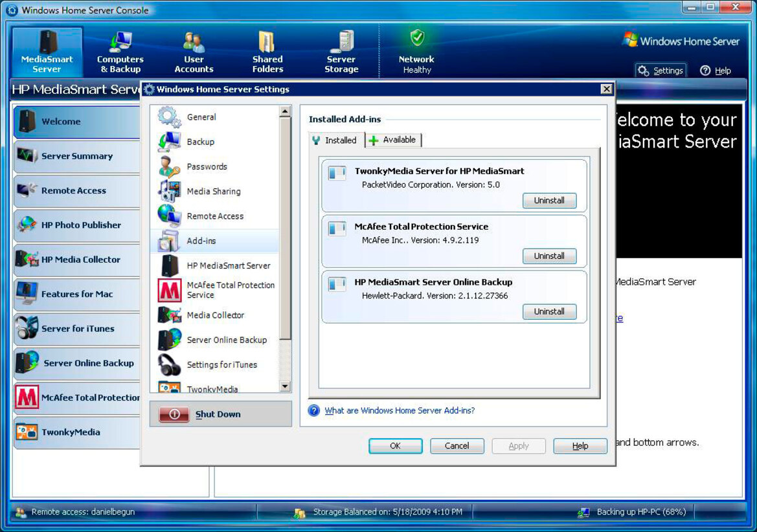
Task: Open Server for iTunes in sidebar
Action: click(77, 329)
